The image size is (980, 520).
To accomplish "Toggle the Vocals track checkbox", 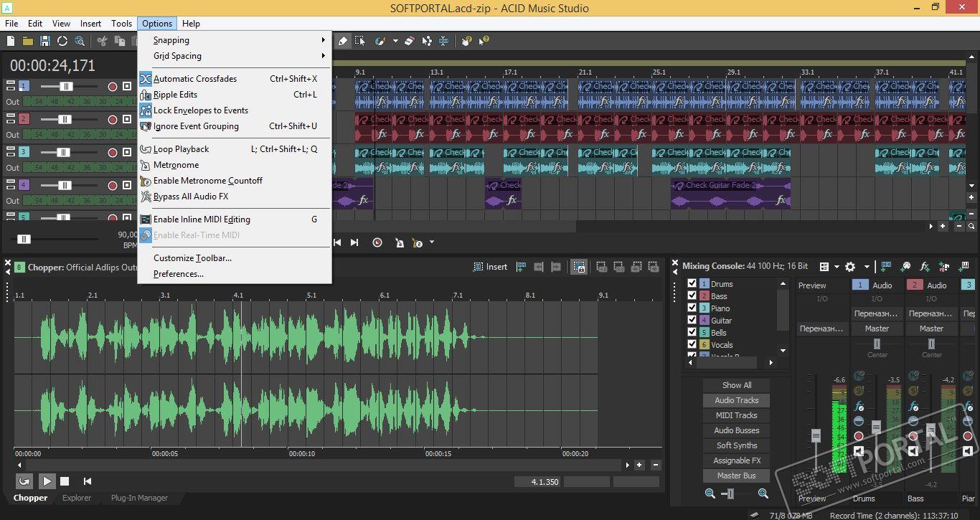I will pos(692,345).
